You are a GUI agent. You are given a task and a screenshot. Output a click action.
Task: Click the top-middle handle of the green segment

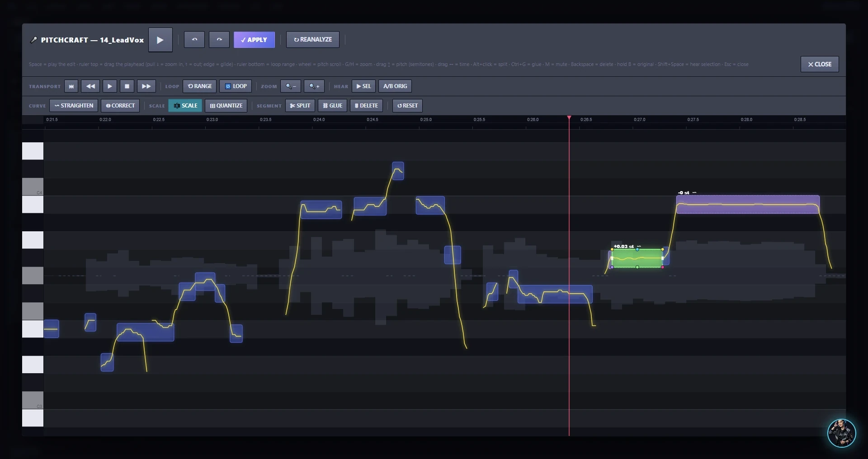pos(637,249)
